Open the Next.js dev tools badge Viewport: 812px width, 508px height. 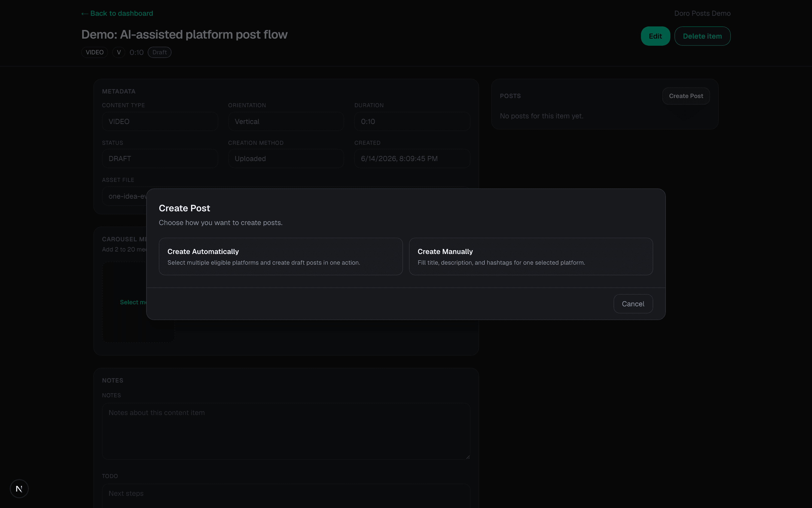pyautogui.click(x=19, y=488)
